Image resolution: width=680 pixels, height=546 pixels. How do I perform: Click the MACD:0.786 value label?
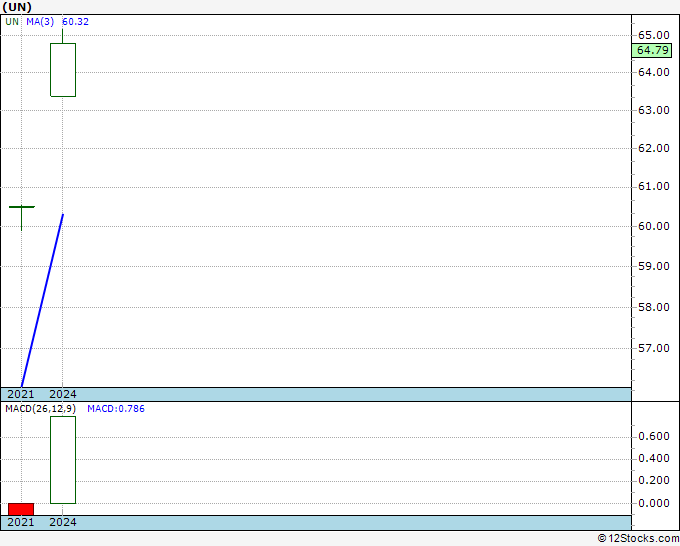pos(116,409)
